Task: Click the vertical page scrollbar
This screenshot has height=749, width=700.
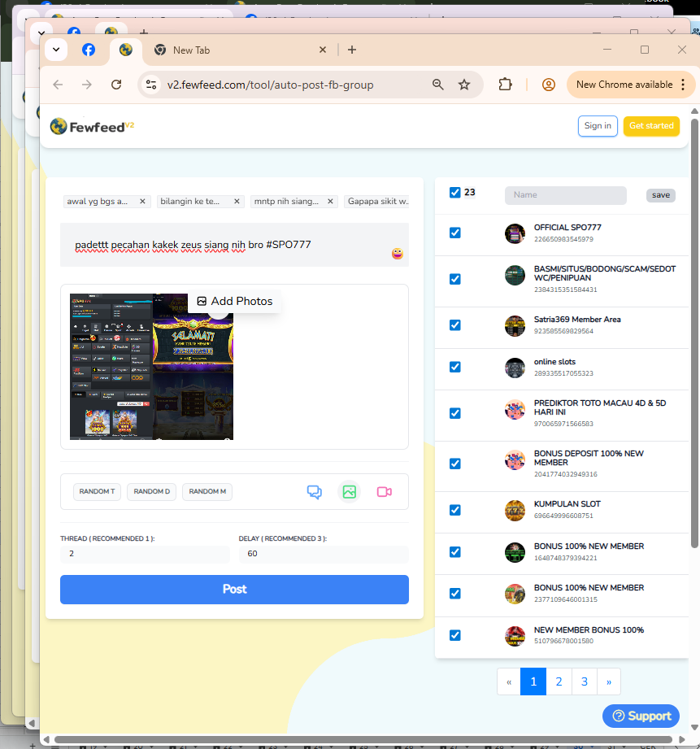Action: (695, 334)
